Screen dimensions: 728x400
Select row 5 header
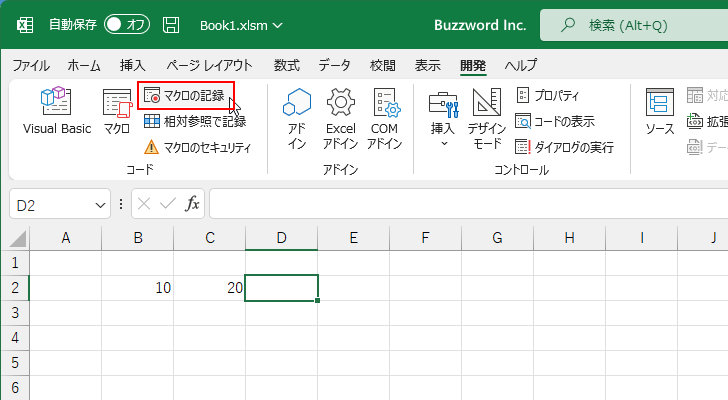click(x=15, y=363)
